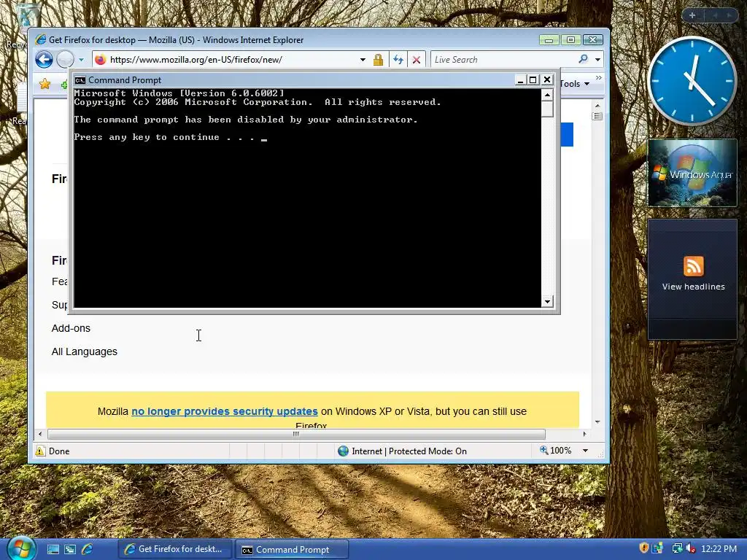Click Command Prompt scrollbar up arrow
The image size is (747, 560).
tap(547, 95)
